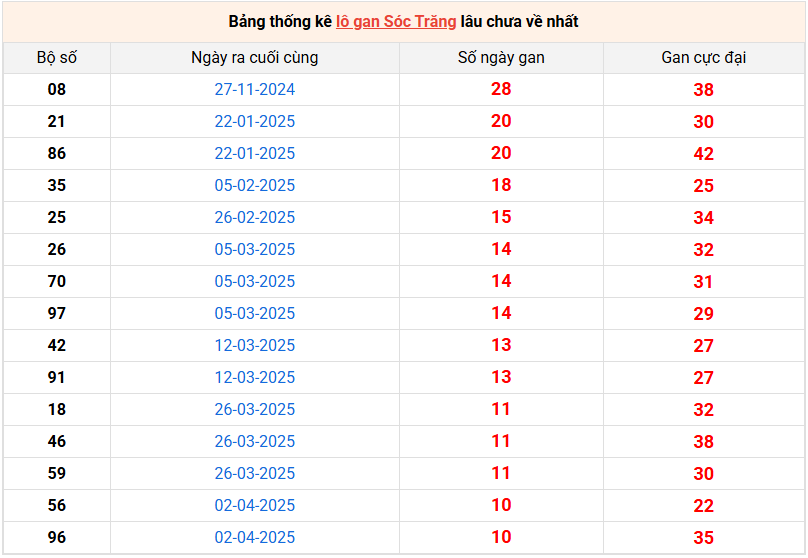Open the date link in row 91
Viewport: 808px width, 558px height.
tap(255, 377)
